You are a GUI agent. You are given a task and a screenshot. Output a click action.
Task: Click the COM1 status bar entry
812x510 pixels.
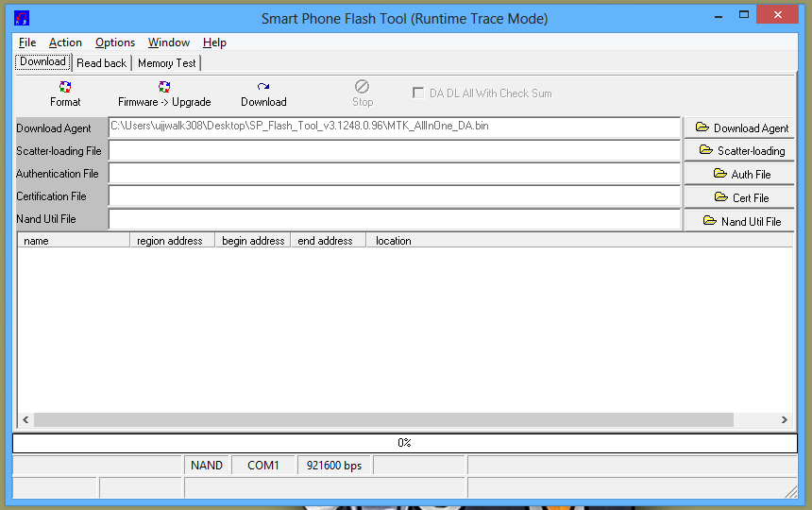tap(263, 466)
